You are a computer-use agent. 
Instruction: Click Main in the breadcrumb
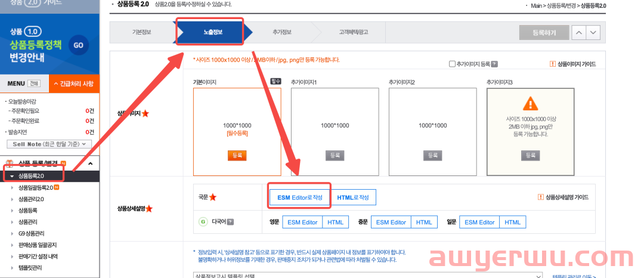(536, 6)
